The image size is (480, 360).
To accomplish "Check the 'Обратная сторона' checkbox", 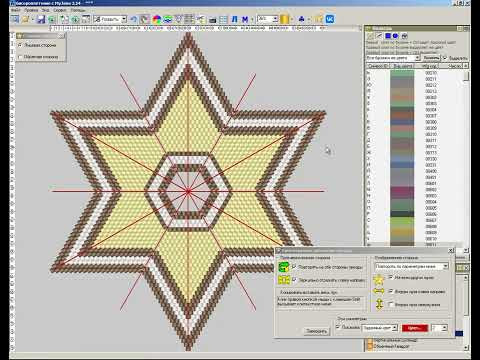I will pyautogui.click(x=20, y=57).
